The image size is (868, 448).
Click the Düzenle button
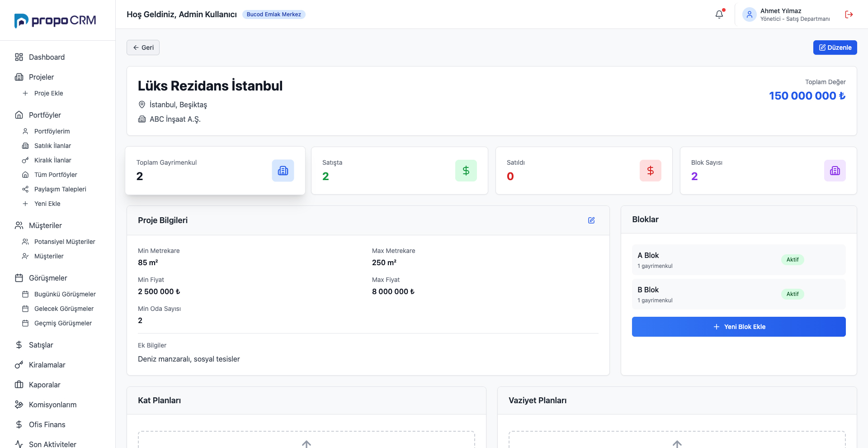pyautogui.click(x=835, y=48)
